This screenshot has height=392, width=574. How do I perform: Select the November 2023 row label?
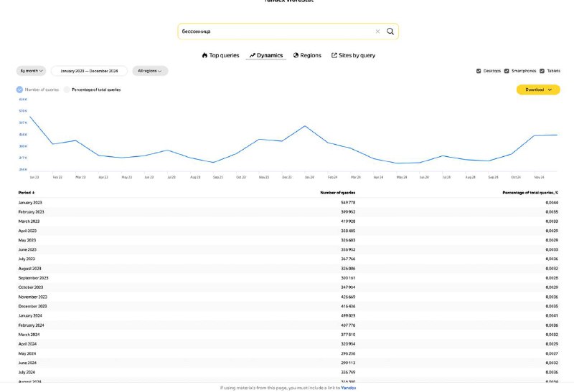32,297
